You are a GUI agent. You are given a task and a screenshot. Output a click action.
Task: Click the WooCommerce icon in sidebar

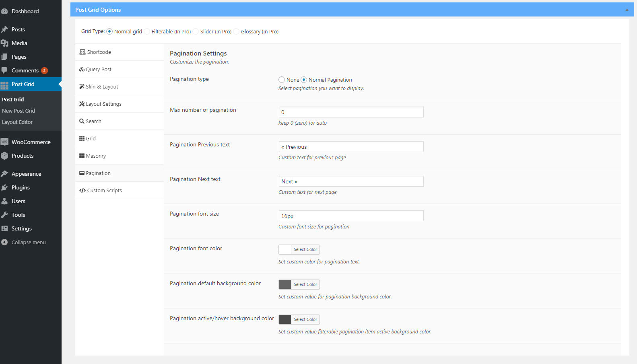pos(5,142)
